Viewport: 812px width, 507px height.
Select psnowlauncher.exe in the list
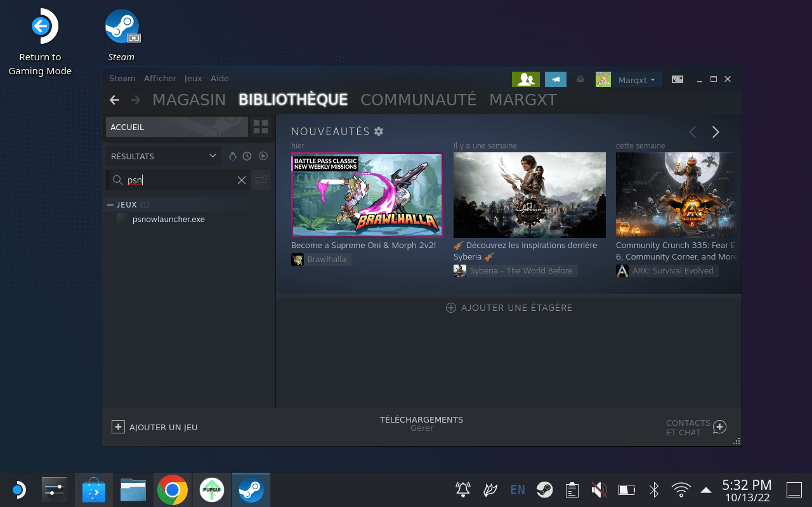coord(169,219)
